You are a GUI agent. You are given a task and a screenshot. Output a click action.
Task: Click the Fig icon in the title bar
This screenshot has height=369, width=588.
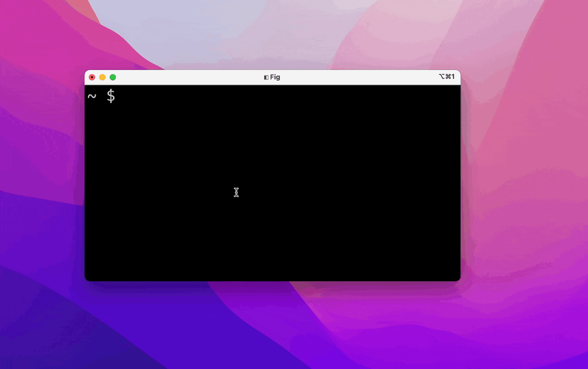266,77
